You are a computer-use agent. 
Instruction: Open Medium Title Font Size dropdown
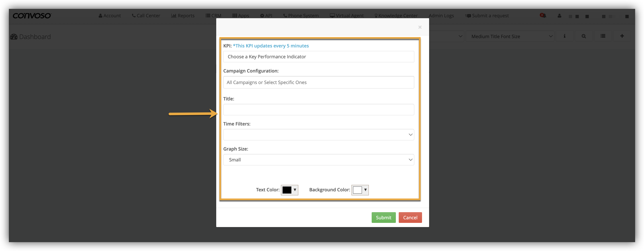(x=510, y=37)
